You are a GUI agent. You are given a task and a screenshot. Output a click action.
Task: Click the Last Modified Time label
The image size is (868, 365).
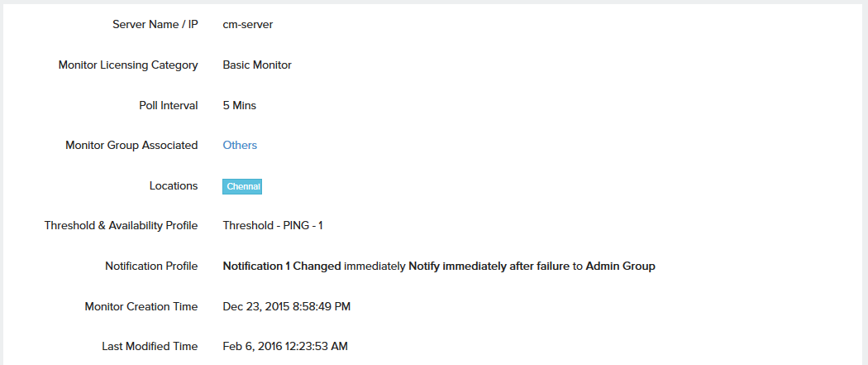pos(150,347)
